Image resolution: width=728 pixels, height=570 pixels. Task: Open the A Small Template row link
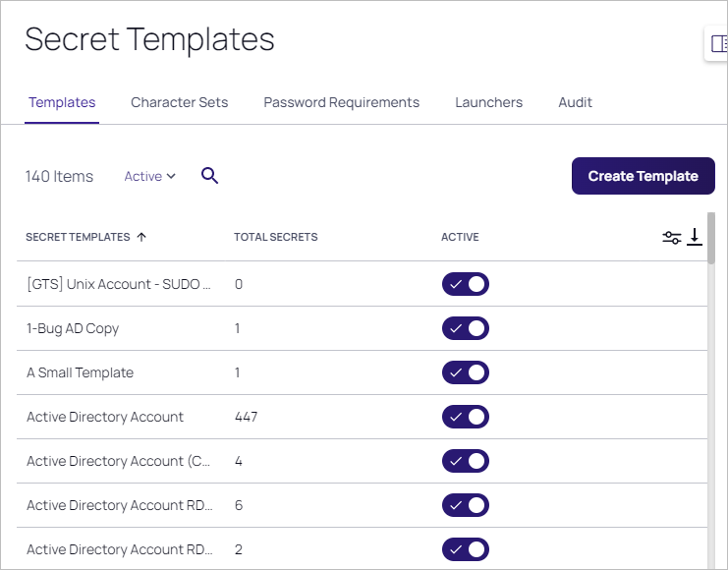click(80, 372)
